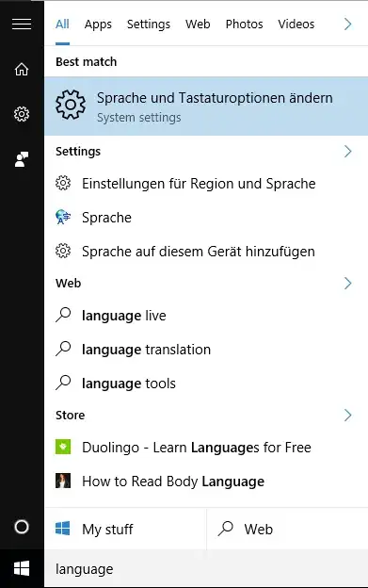Switch to the Settings filter tab
This screenshot has width=368, height=588.
149,24
